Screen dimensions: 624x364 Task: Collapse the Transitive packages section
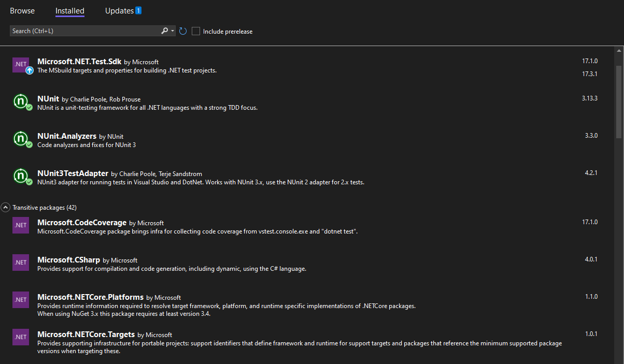(x=5, y=208)
